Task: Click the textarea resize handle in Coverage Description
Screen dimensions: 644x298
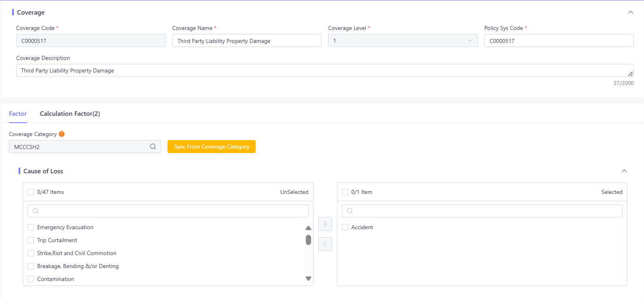Action: (x=630, y=73)
